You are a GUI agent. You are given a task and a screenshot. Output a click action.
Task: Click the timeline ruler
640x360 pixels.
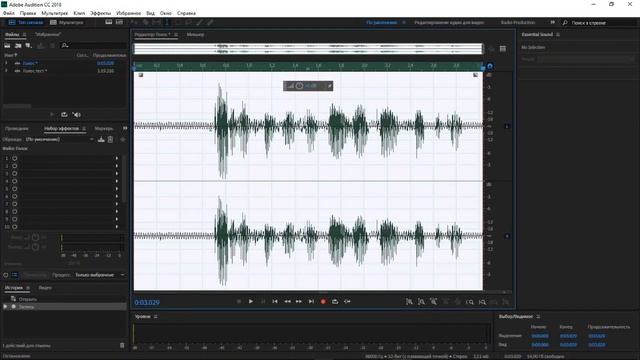[x=308, y=66]
